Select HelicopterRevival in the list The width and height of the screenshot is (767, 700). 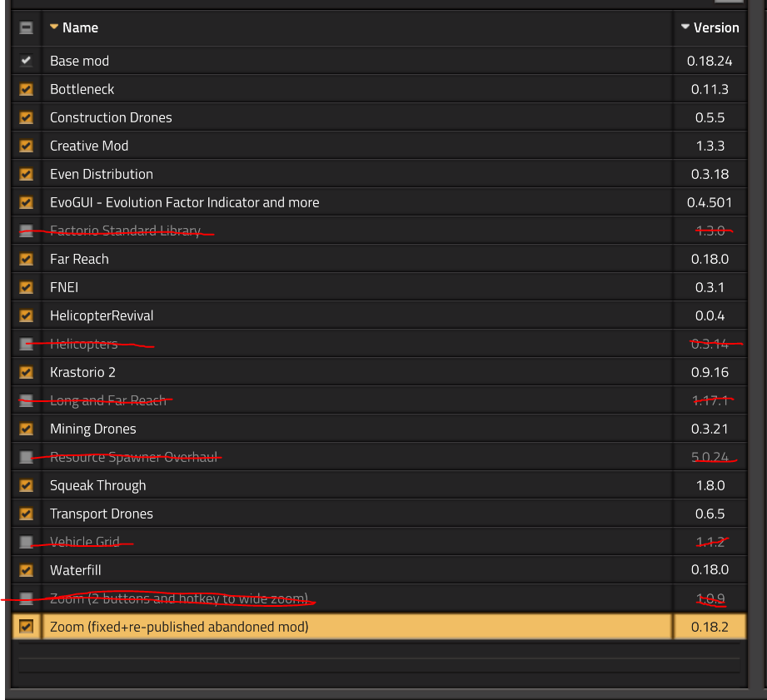[102, 315]
